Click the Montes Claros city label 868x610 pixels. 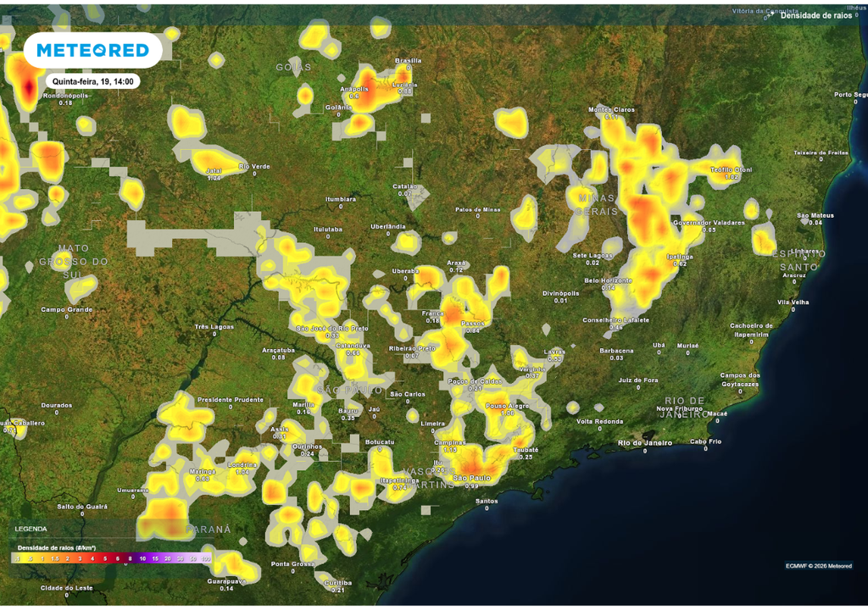[611, 109]
